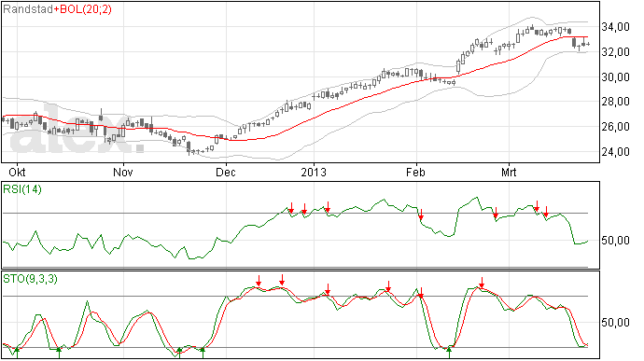Click the 32,00 price axis label
The image size is (644, 361).
(x=615, y=52)
